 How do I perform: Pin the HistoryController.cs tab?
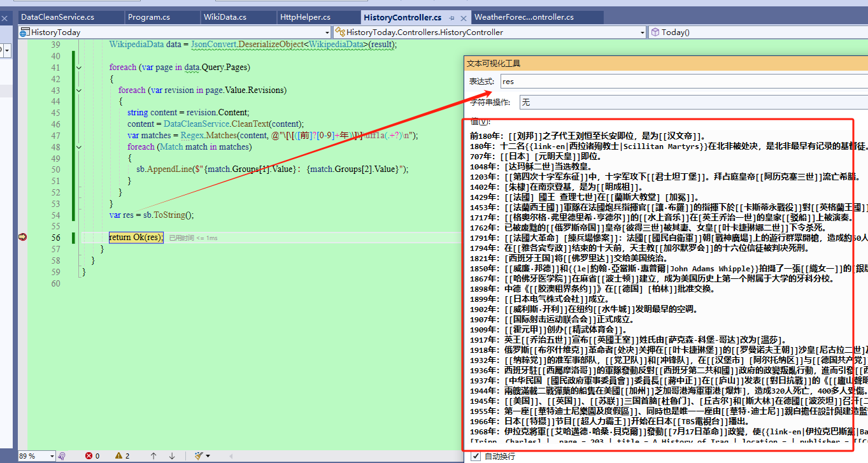point(452,18)
